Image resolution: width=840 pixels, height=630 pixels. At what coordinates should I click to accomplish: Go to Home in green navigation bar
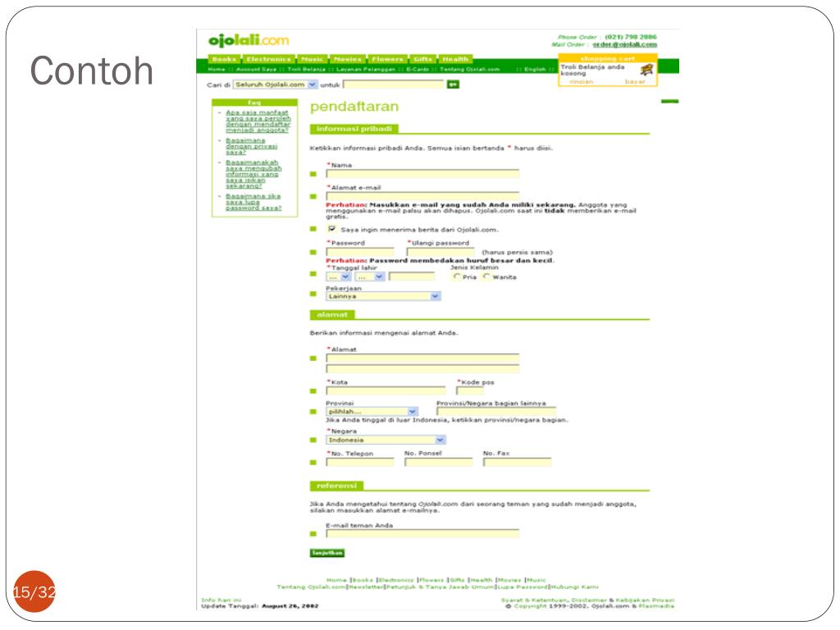pos(217,69)
